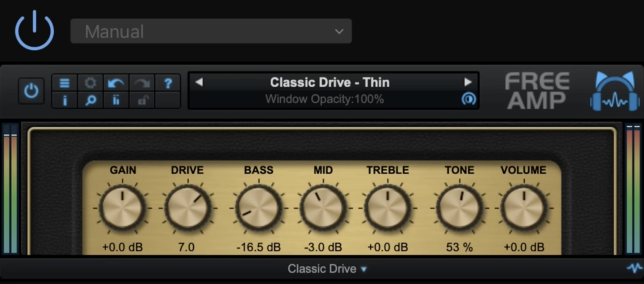The height and width of the screenshot is (284, 644).
Task: Toggle the large blue host bypass power button
Action: pyautogui.click(x=34, y=31)
